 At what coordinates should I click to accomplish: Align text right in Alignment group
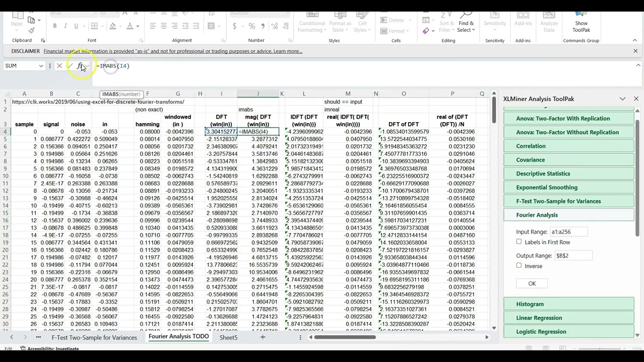pyautogui.click(x=175, y=26)
